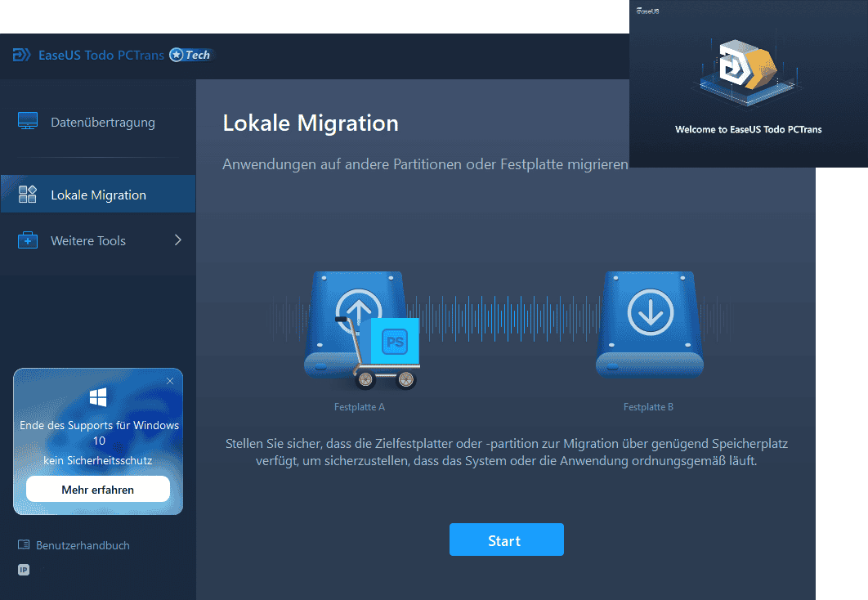Click the Festplatte B target drive image
The width and height of the screenshot is (868, 600).
tap(650, 324)
